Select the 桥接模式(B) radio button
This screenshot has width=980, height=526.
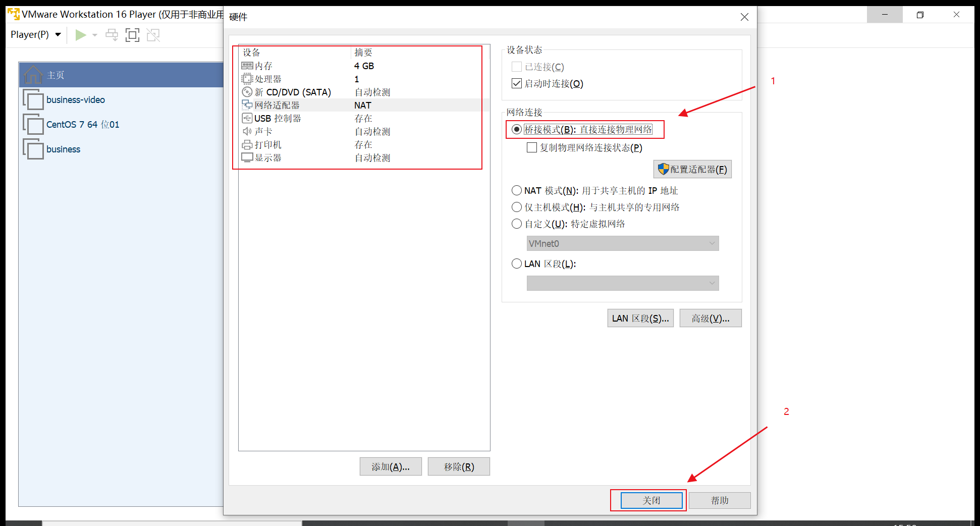point(516,130)
